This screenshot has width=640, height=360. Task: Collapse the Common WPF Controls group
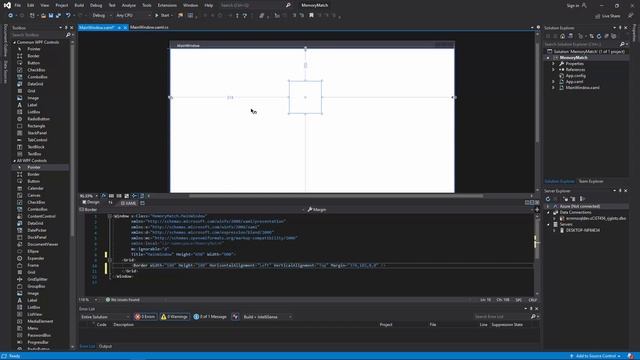click(x=15, y=42)
